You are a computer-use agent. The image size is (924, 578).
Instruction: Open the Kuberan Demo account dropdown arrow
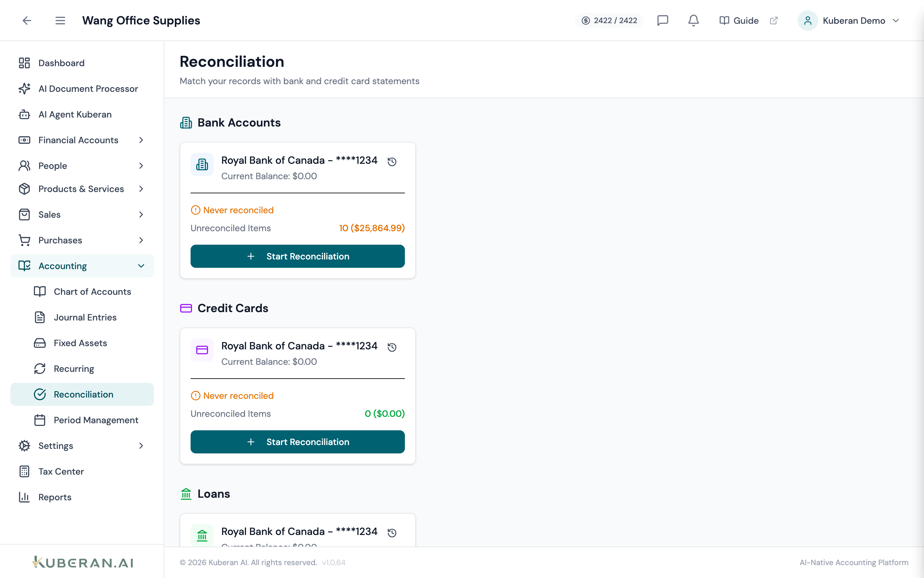pos(896,21)
